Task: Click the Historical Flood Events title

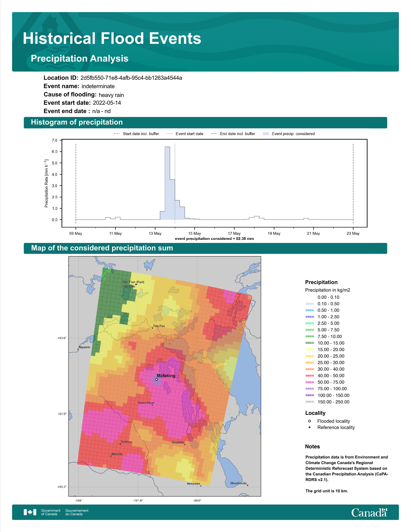Action: click(x=112, y=39)
